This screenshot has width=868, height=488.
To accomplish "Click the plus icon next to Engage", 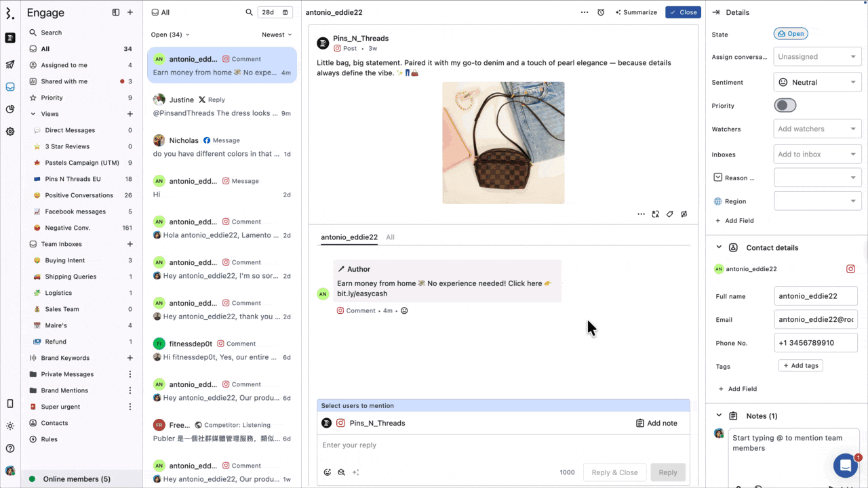I will (x=130, y=12).
